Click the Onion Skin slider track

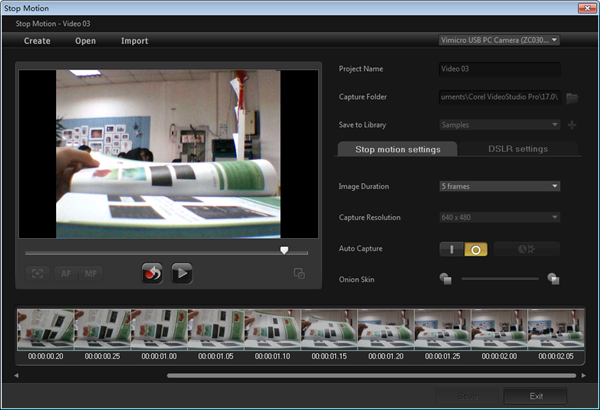(499, 279)
